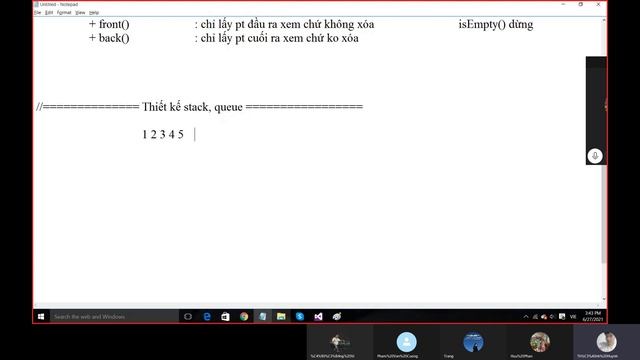The image size is (640, 360).
Task: Click the text '+ front()' in Notepad
Action: 109,24
